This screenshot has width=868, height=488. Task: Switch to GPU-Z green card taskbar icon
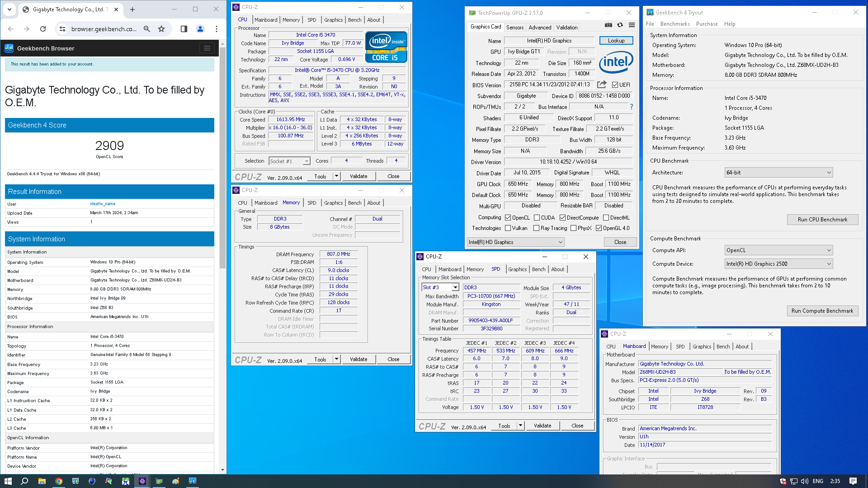[x=159, y=481]
